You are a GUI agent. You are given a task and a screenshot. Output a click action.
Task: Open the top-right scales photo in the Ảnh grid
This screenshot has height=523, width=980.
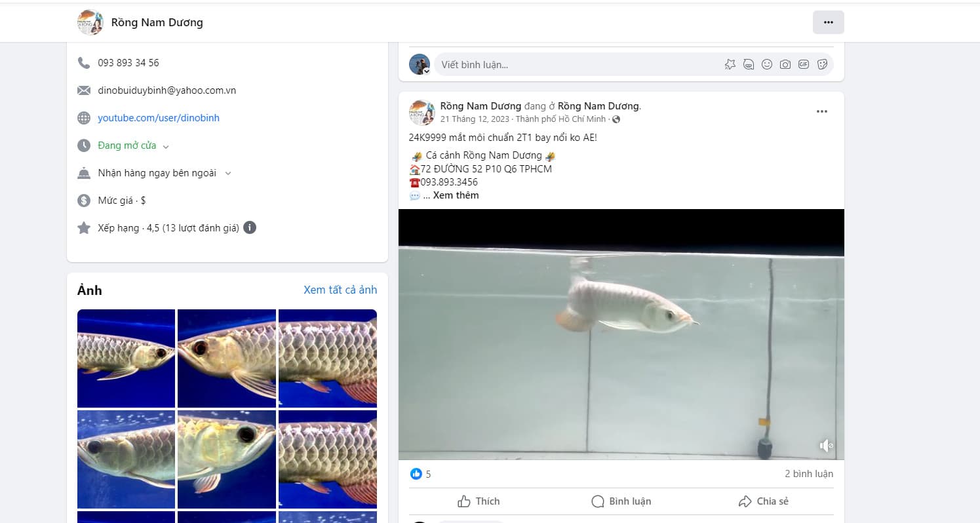(x=328, y=358)
